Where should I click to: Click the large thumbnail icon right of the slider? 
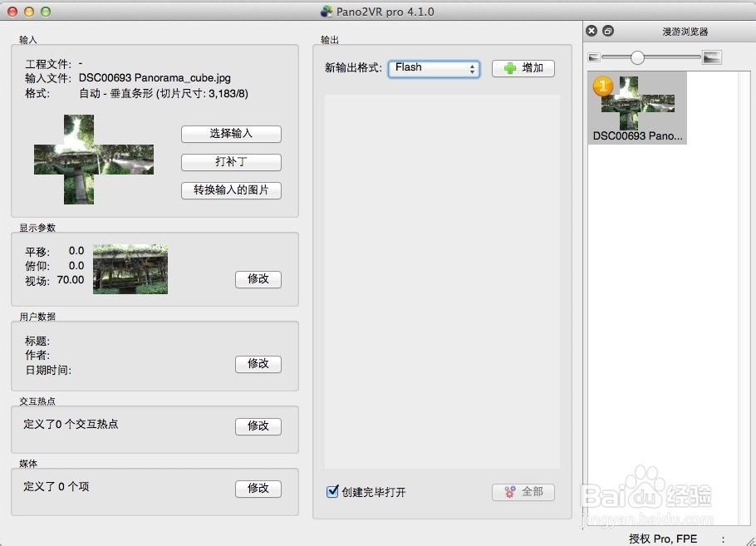(x=710, y=57)
